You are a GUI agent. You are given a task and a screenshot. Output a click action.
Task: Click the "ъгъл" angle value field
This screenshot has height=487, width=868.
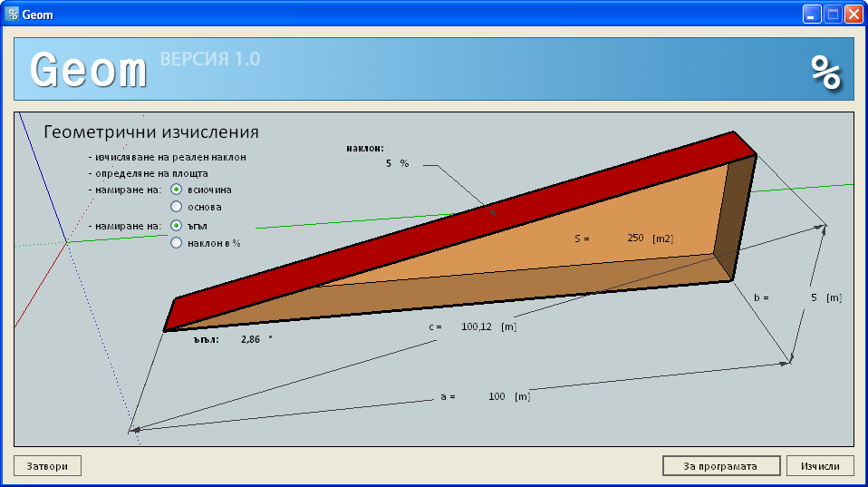[250, 339]
